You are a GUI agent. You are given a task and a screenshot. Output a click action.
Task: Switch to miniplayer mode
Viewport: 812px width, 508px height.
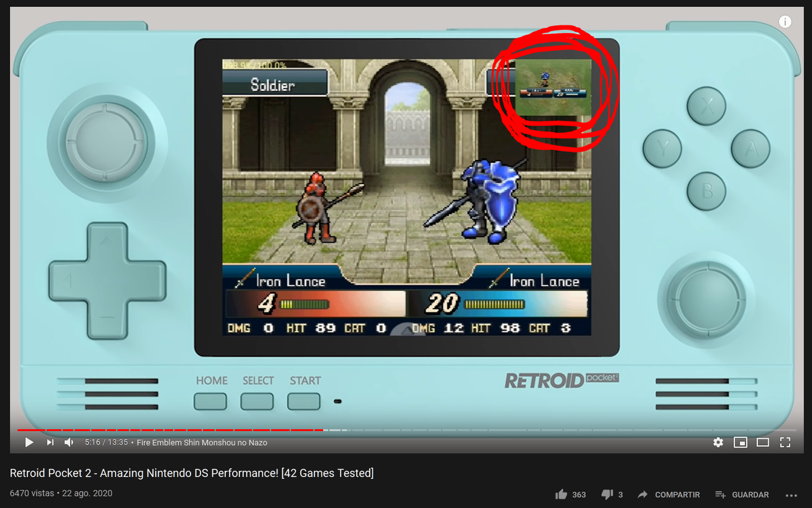tap(740, 443)
